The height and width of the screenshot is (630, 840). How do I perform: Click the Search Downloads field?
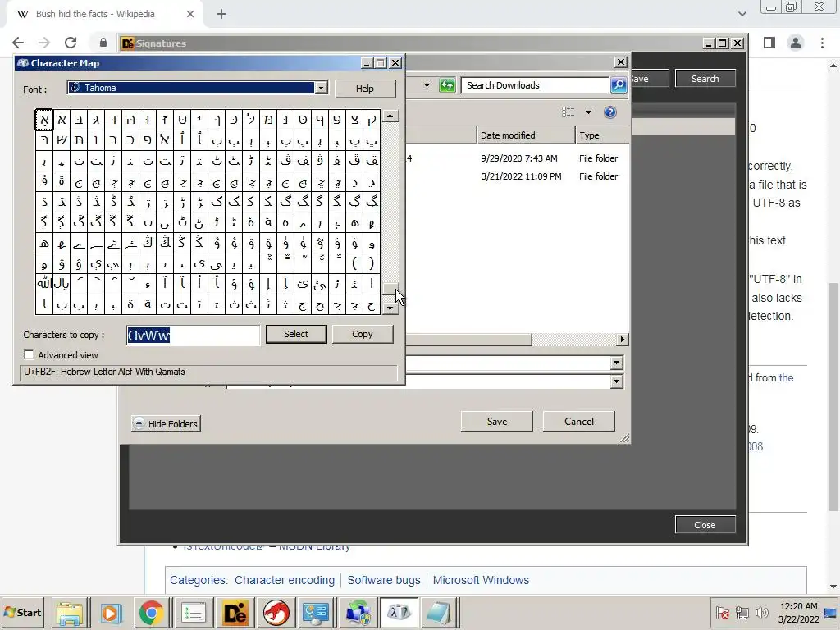535,85
